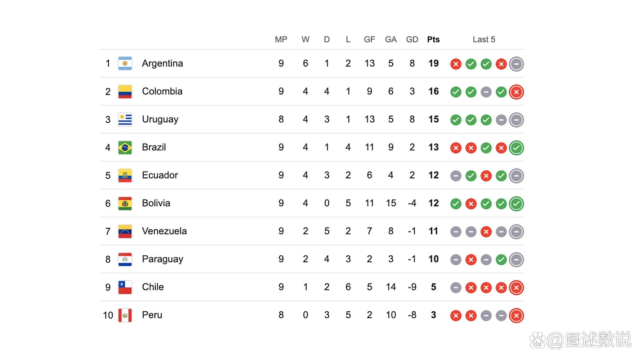Select the Last 5 column header
The image size is (644, 362).
coord(484,40)
